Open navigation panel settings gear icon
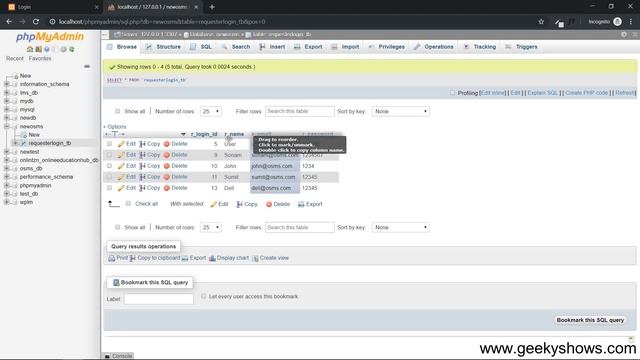Viewport: 640px width, 360px height. pyautogui.click(x=63, y=49)
